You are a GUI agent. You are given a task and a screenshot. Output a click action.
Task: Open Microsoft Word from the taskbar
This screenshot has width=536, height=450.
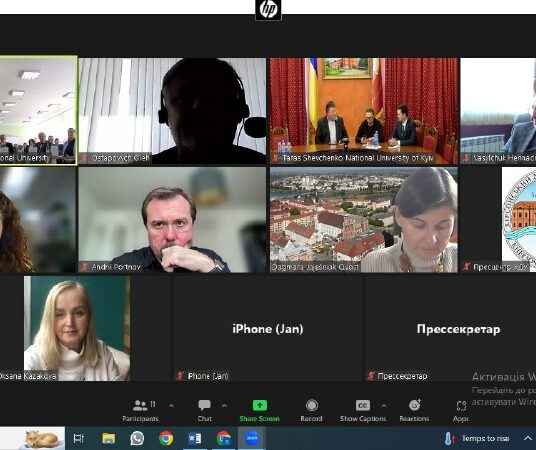tap(195, 438)
